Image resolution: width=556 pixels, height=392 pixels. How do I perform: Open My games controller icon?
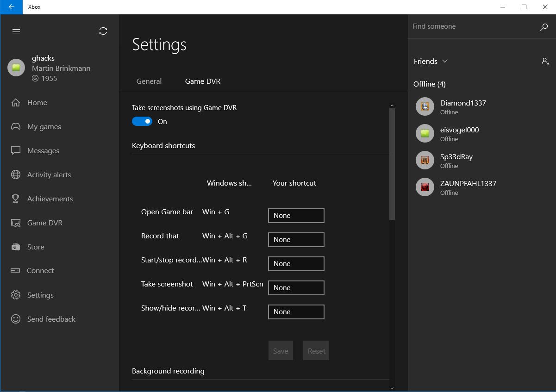[x=16, y=126]
